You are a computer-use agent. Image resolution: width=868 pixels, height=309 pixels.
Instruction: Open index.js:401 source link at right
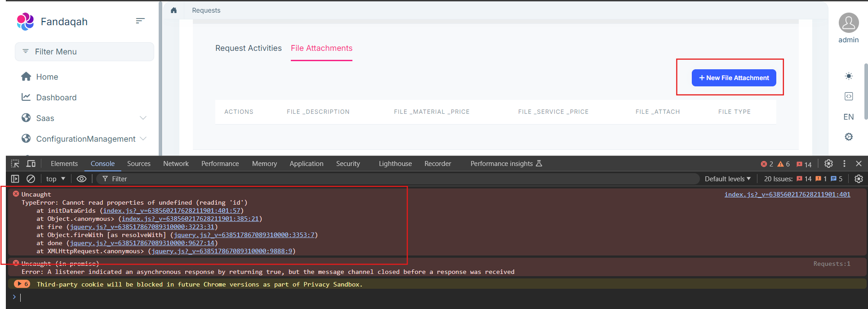(787, 194)
